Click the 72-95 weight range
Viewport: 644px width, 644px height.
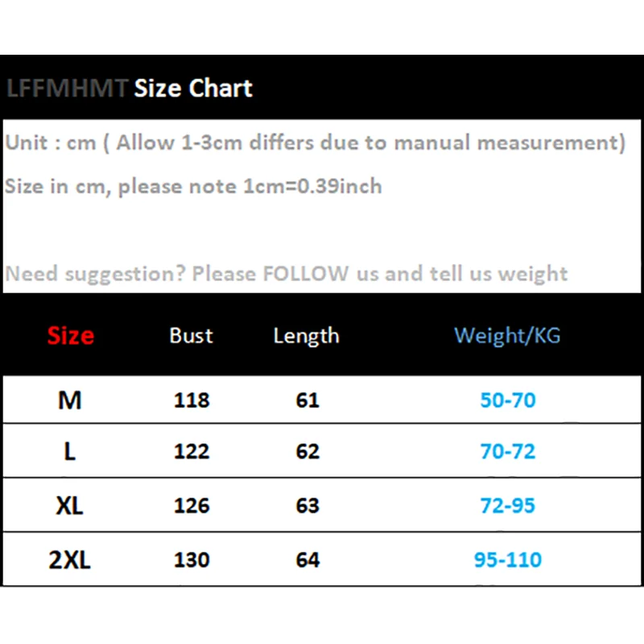point(508,506)
